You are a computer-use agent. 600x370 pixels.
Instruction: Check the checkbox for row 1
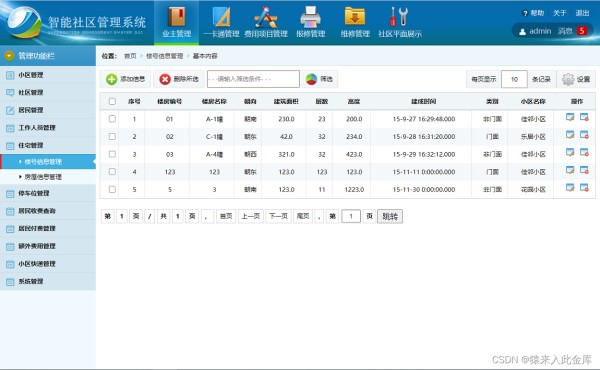pos(112,119)
